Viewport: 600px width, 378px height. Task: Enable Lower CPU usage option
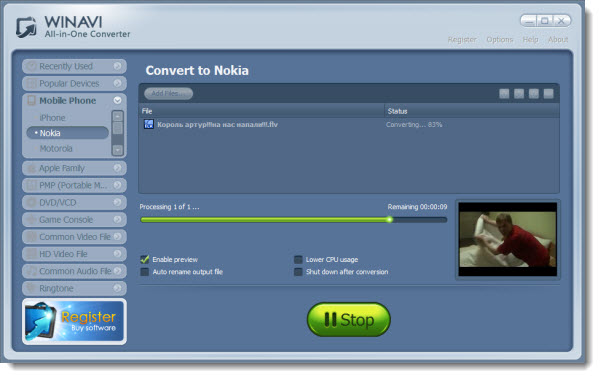298,259
